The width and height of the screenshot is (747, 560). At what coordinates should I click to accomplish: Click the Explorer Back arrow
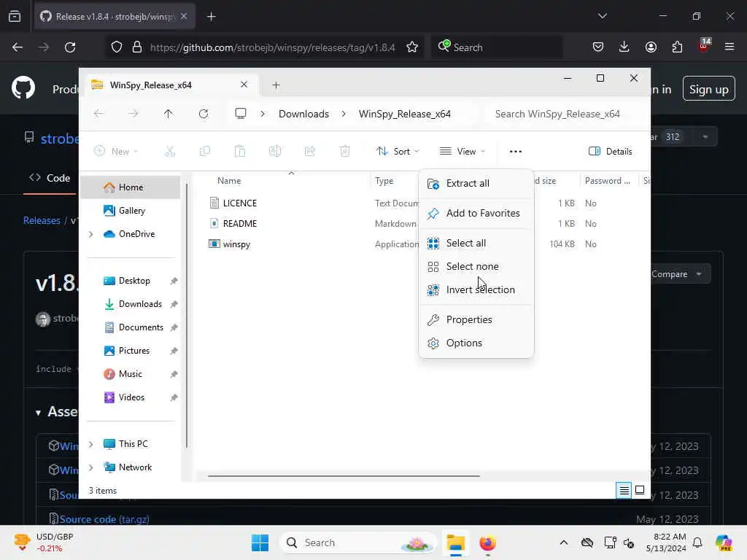point(98,114)
